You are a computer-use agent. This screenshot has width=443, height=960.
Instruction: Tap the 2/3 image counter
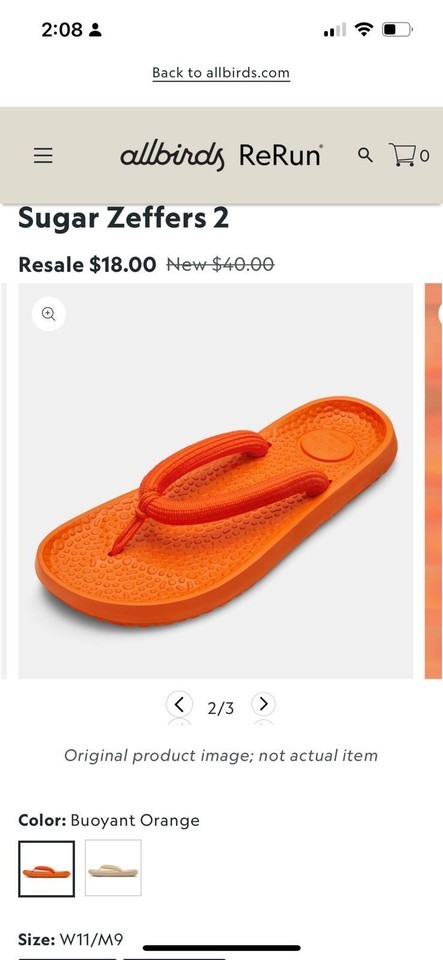point(221,708)
